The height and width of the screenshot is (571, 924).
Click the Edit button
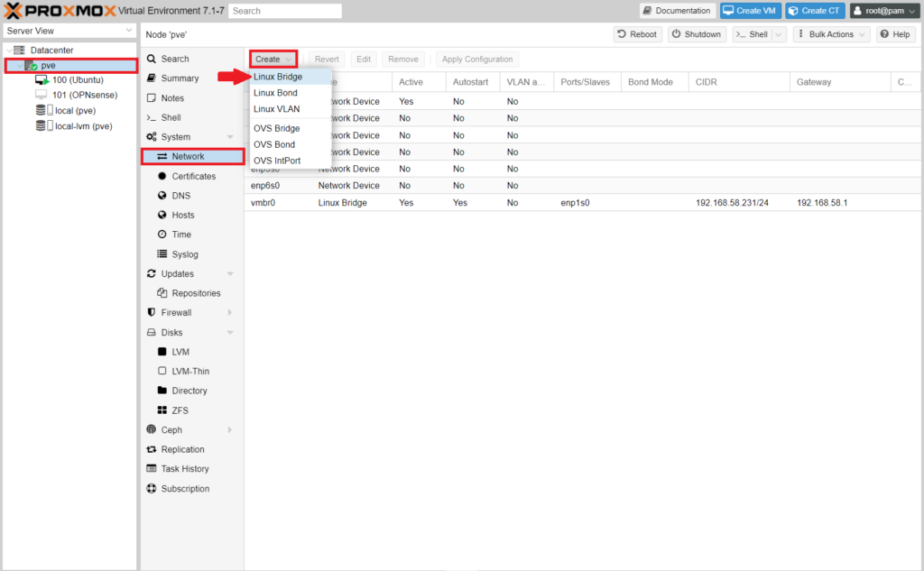pos(364,59)
